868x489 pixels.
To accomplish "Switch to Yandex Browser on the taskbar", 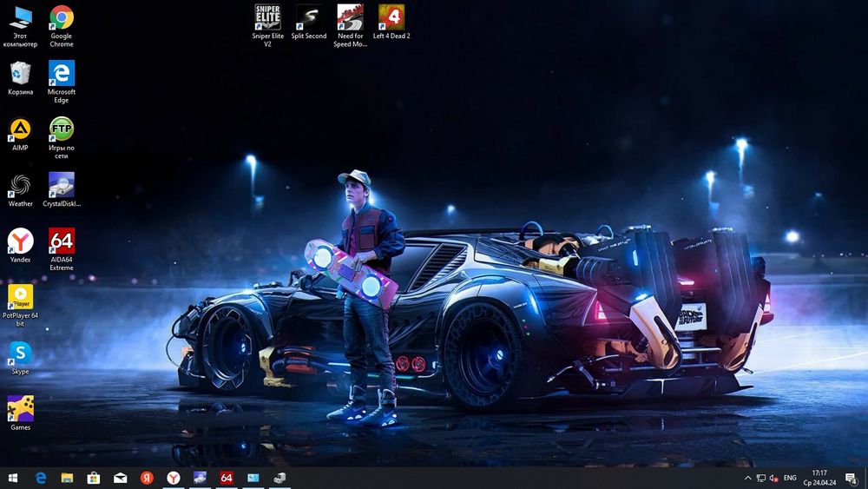I will tap(174, 478).
